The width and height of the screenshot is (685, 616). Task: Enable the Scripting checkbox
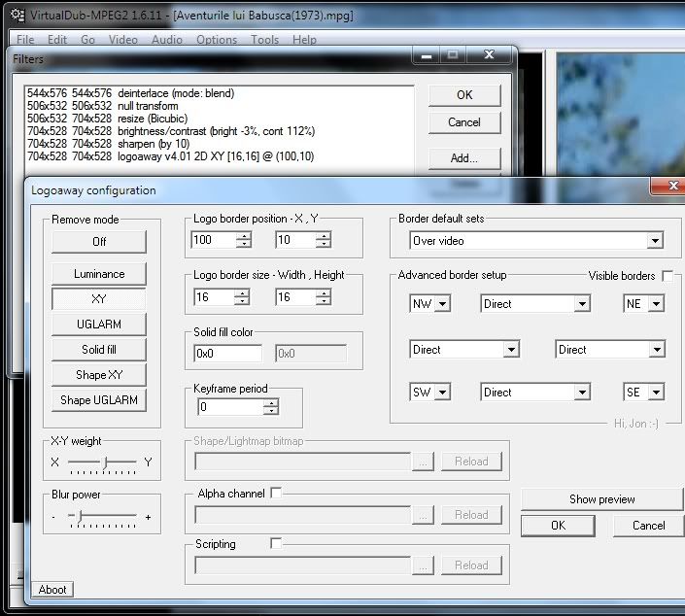coord(276,544)
